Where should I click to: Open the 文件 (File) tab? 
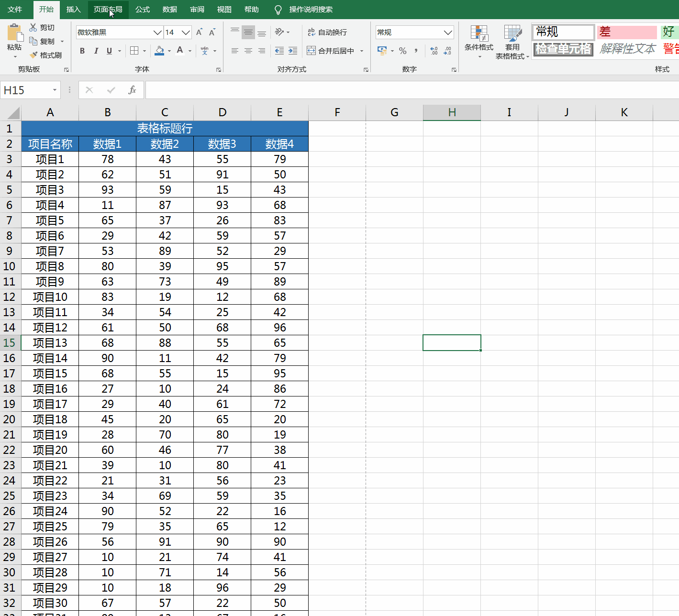pos(15,9)
